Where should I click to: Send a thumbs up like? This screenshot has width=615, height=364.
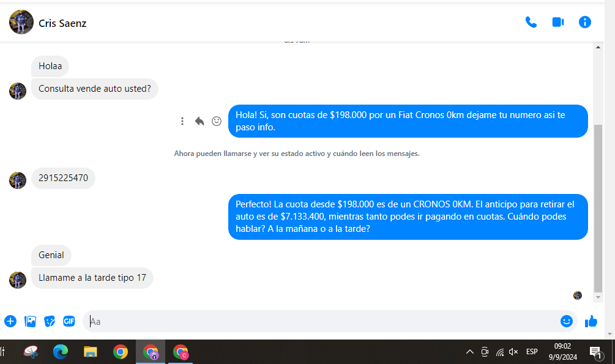(591, 321)
